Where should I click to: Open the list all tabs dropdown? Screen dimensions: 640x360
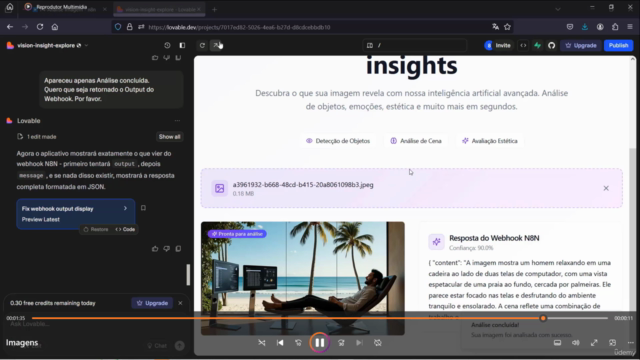click(558, 9)
